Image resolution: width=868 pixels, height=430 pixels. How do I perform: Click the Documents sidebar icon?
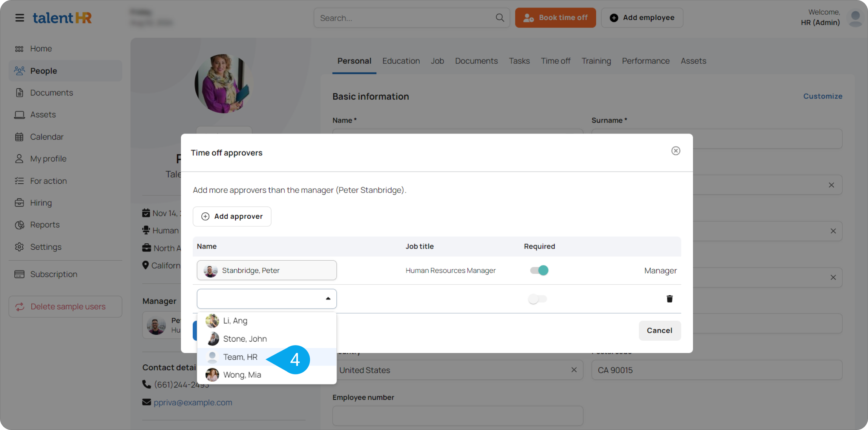point(19,92)
